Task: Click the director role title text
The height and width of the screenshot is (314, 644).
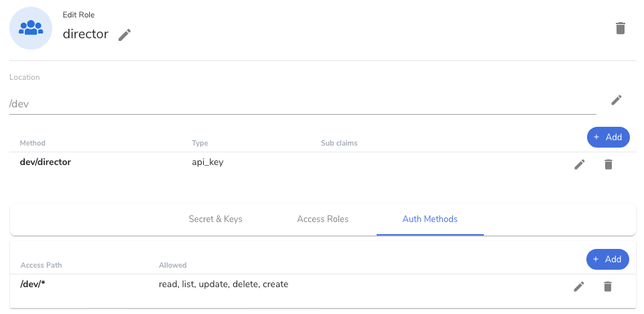Action: click(85, 34)
